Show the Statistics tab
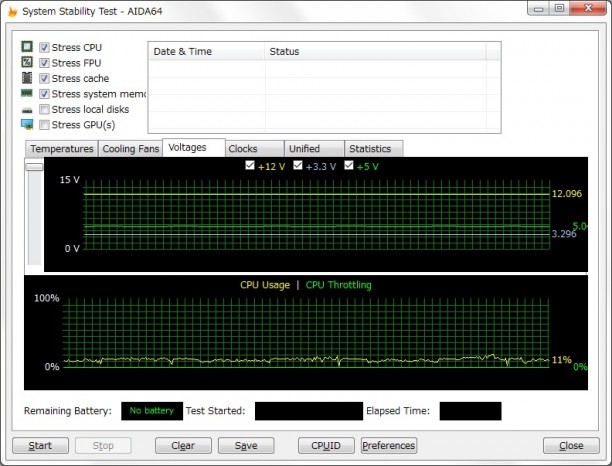Viewport: 612px width, 466px height. [374, 149]
